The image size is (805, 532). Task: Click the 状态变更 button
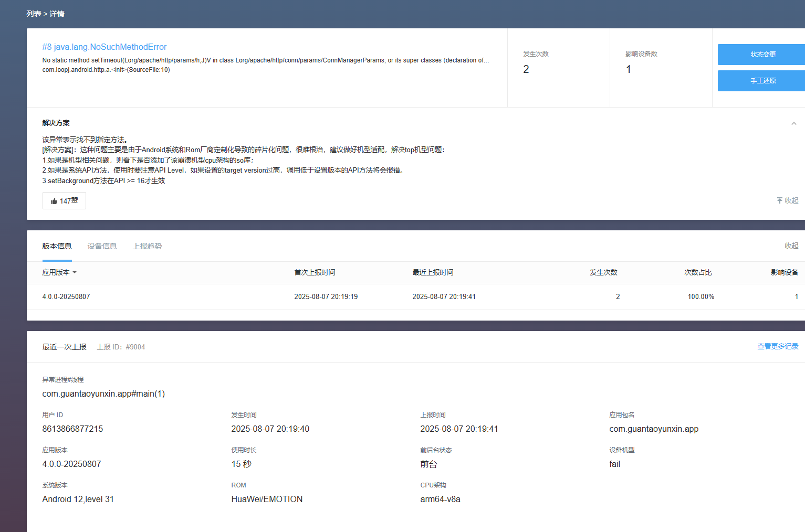[761, 55]
